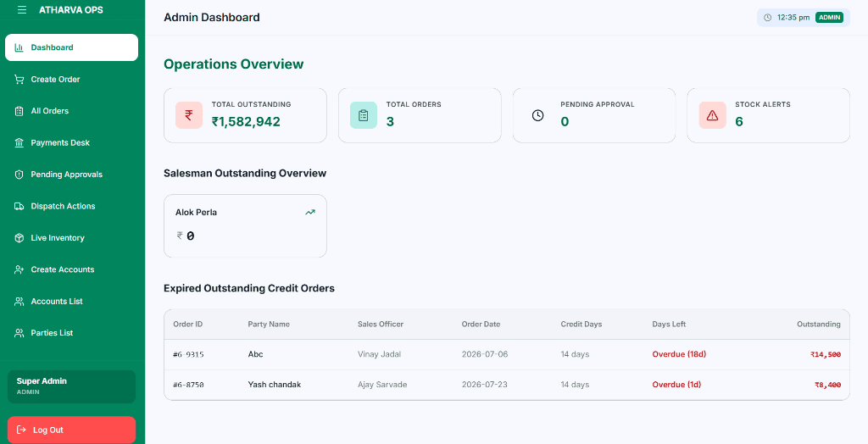Click the clock icon beside 12:35 pm
The image size is (868, 444).
(x=767, y=18)
